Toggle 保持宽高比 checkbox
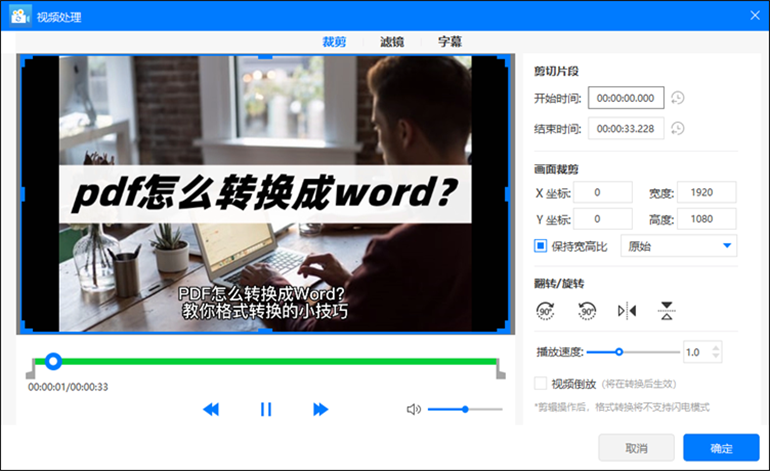This screenshot has width=770, height=471. (x=540, y=246)
